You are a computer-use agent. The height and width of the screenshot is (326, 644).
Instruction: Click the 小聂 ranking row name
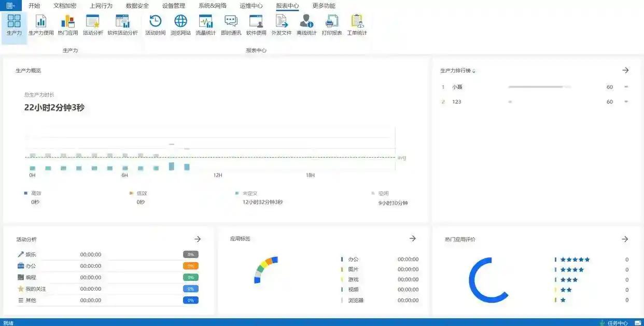click(457, 87)
